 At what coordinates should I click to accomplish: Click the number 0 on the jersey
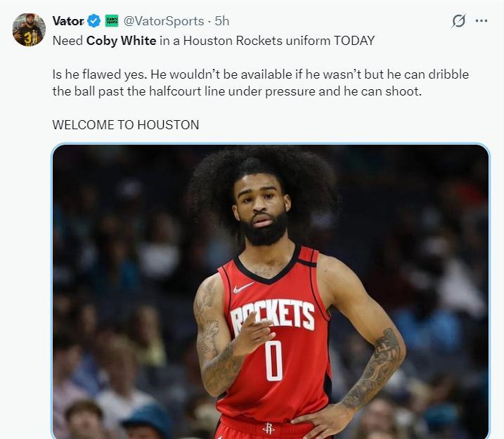coord(273,360)
